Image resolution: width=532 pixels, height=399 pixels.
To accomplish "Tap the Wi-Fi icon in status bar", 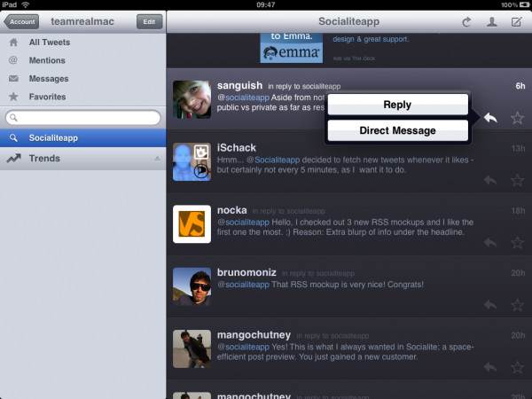I will point(25,4).
